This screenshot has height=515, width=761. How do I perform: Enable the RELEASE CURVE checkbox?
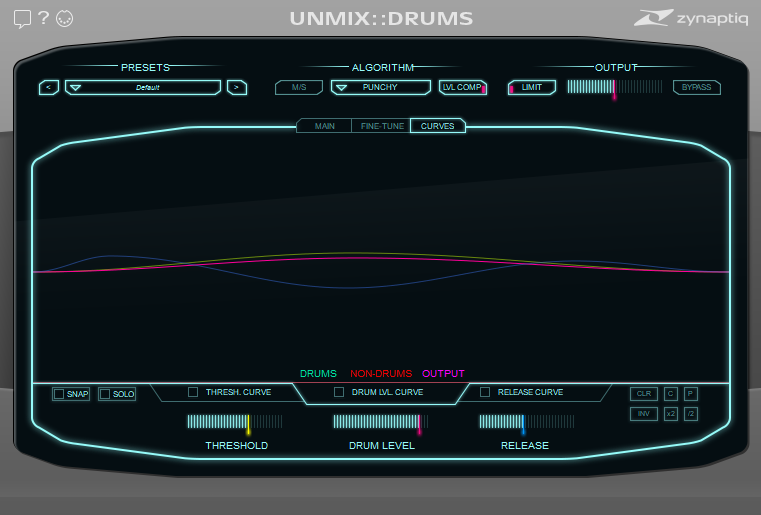(485, 392)
